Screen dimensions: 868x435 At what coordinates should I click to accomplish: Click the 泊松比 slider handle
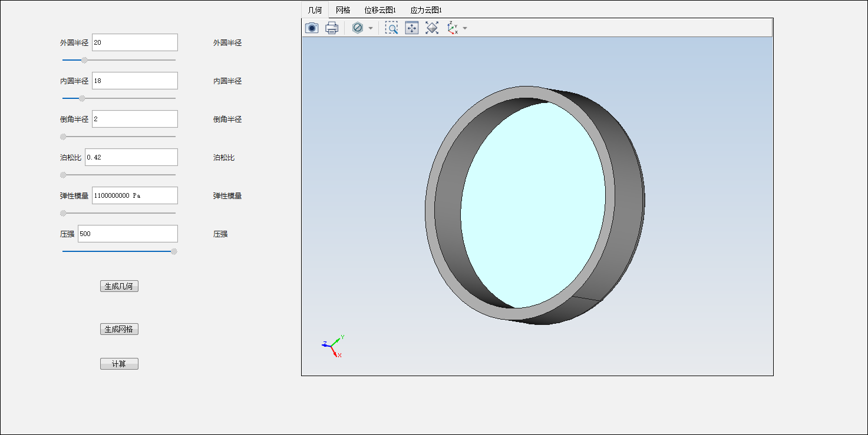click(63, 175)
